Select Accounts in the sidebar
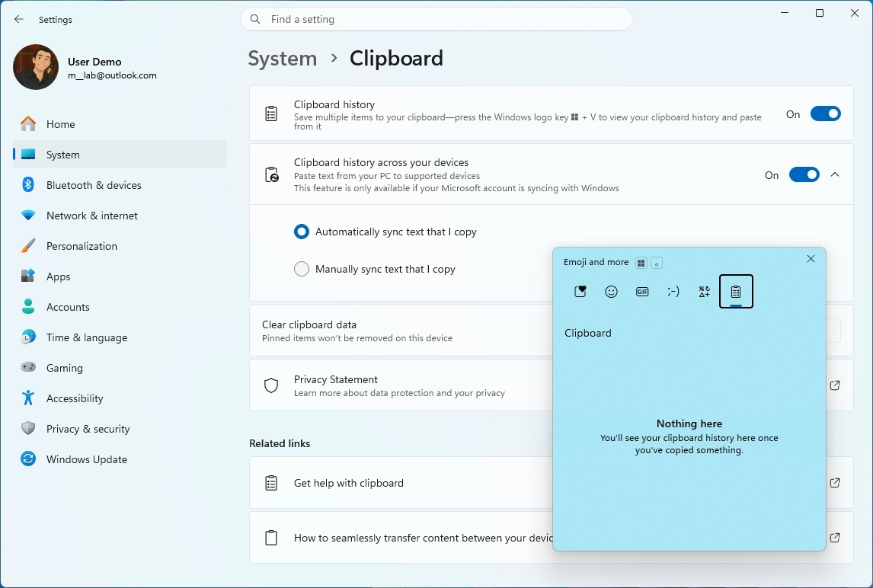Screen dimensions: 873x588 point(67,307)
